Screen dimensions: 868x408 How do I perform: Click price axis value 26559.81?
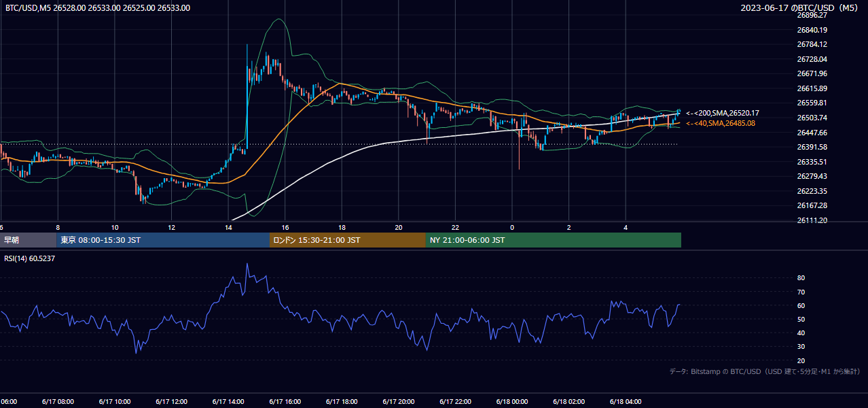[x=812, y=103]
